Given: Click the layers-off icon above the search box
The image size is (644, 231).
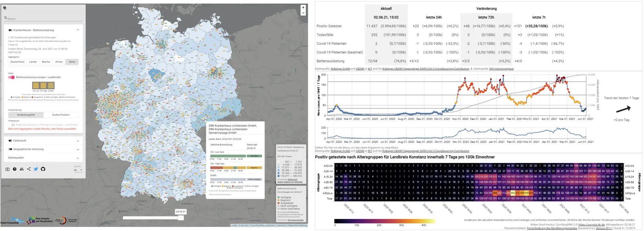Looking at the screenshot, I should (x=5, y=8).
